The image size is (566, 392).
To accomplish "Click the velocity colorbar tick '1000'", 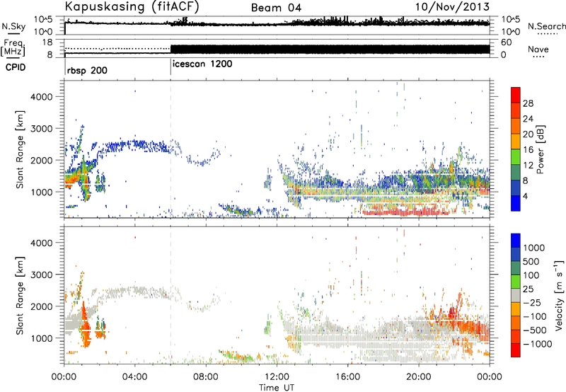I will [533, 248].
